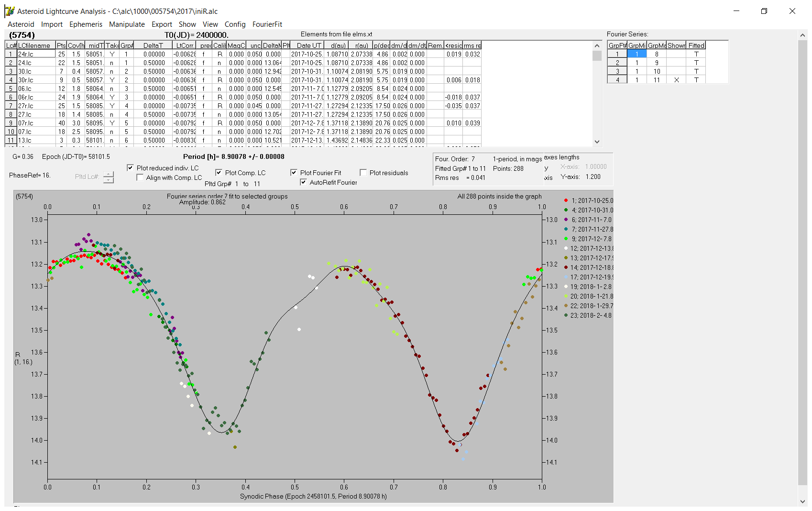Viewport: 812px width, 511px height.
Task: Click the Four. Order: 7 text
Action: [455, 159]
